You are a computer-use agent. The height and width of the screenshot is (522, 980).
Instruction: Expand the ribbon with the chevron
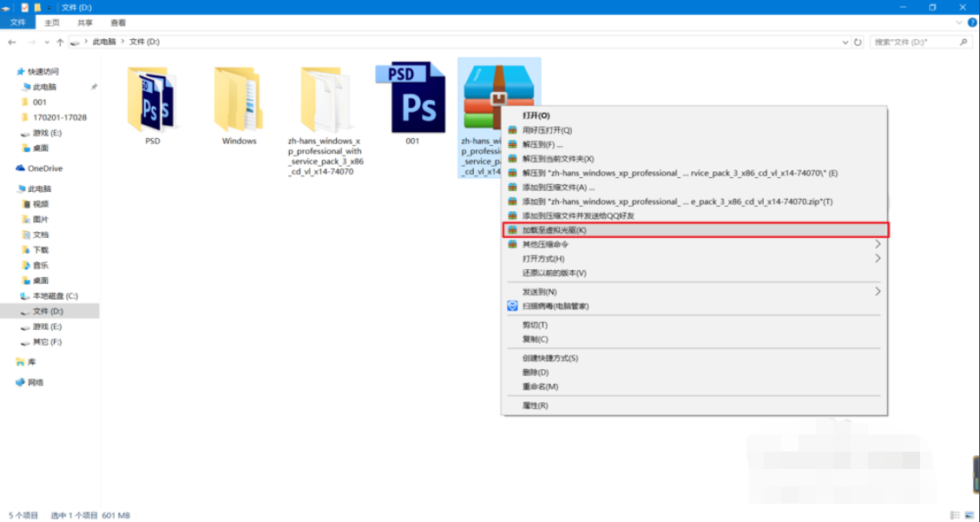pos(960,22)
